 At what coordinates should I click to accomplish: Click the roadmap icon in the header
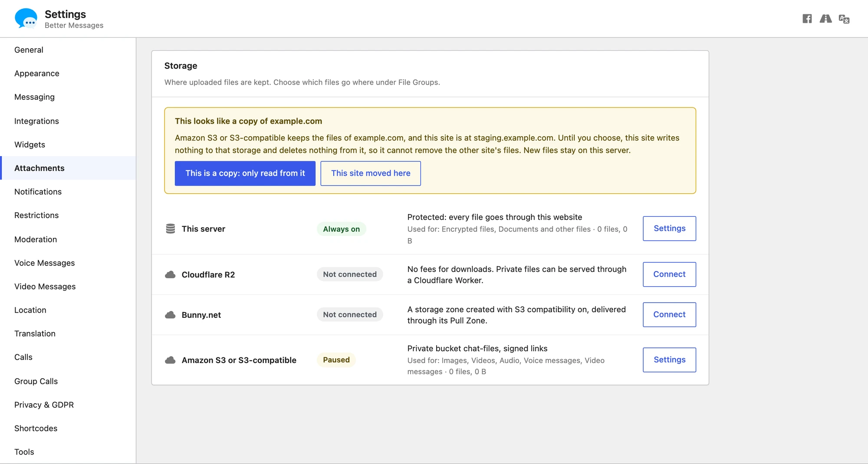tap(825, 19)
